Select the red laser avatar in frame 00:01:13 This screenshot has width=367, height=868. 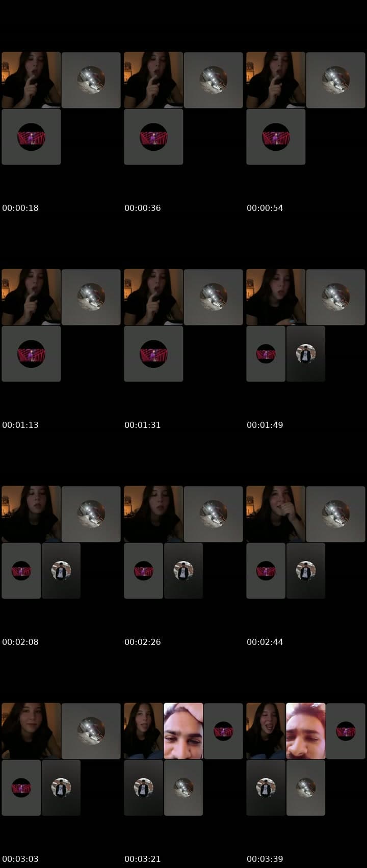(31, 354)
